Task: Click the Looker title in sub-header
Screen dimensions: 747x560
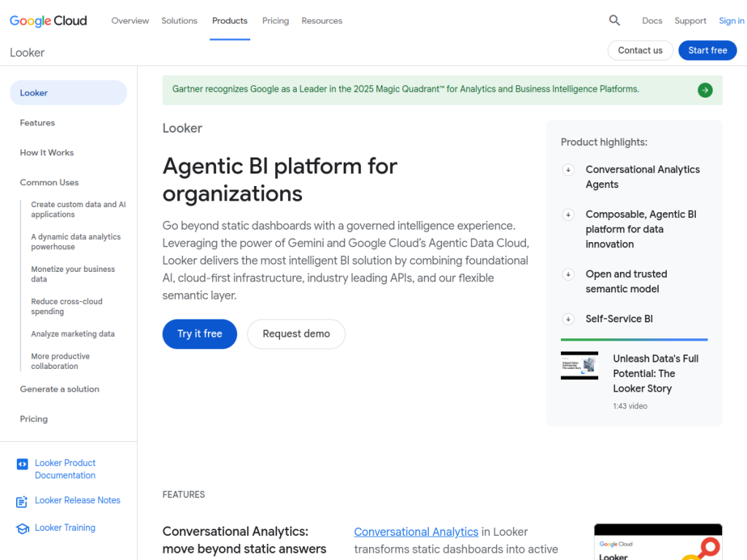Action: pyautogui.click(x=27, y=52)
